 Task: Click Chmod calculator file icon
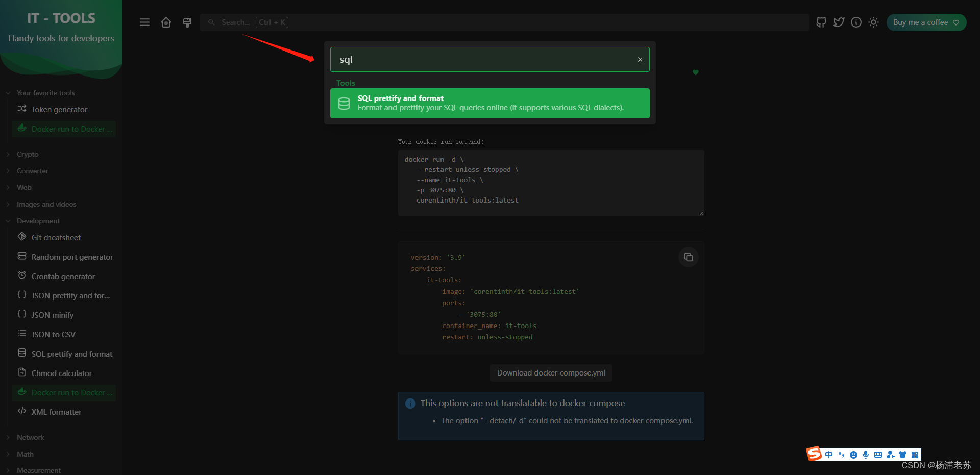[22, 372]
